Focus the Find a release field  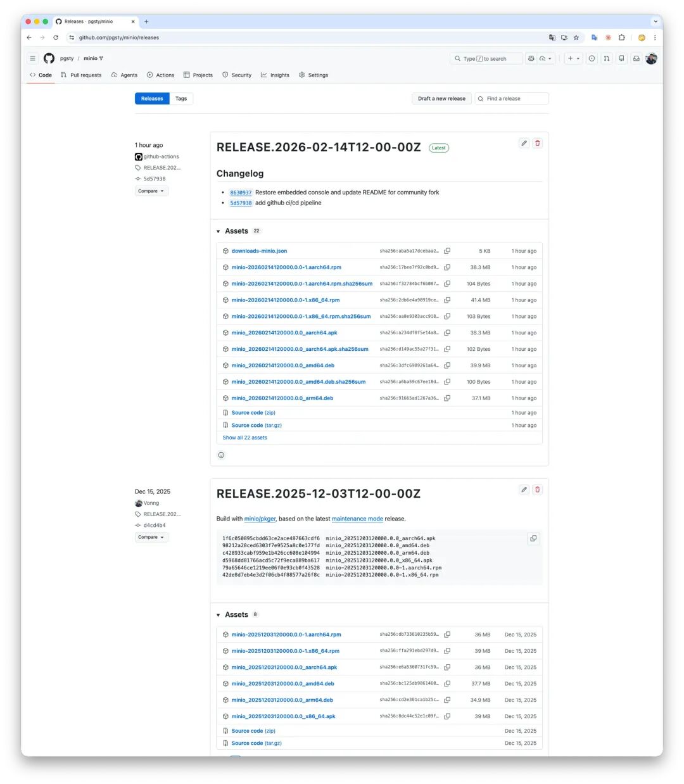coord(512,99)
